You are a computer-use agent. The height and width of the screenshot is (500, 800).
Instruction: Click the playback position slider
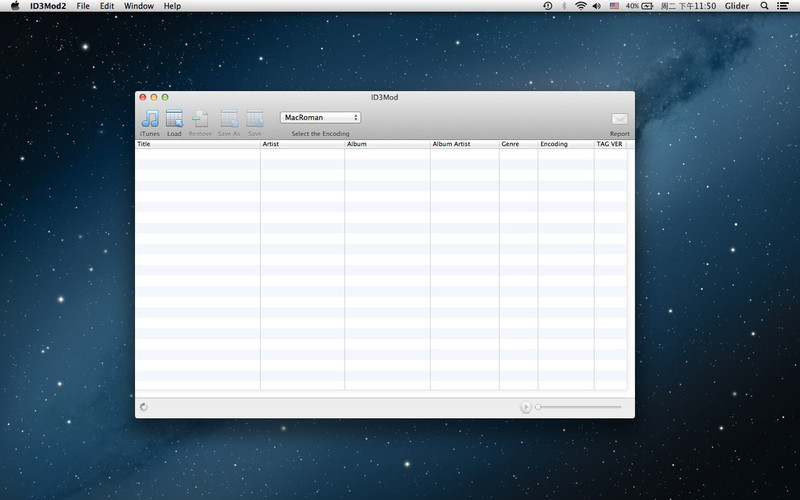pyautogui.click(x=579, y=407)
